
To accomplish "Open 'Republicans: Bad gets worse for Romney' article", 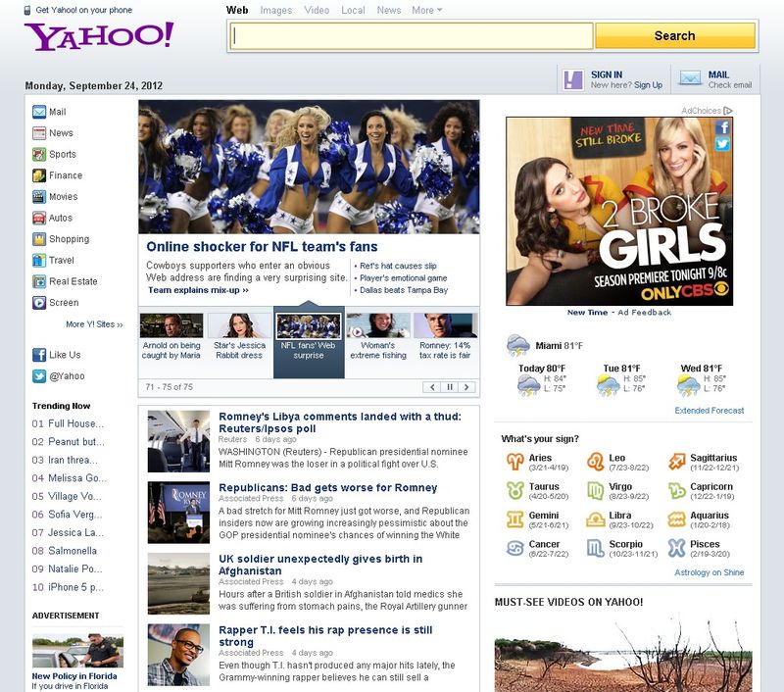I will [328, 487].
